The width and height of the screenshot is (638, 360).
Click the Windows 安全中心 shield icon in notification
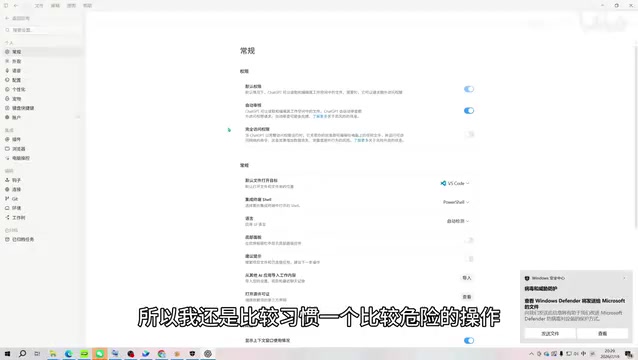tap(527, 278)
